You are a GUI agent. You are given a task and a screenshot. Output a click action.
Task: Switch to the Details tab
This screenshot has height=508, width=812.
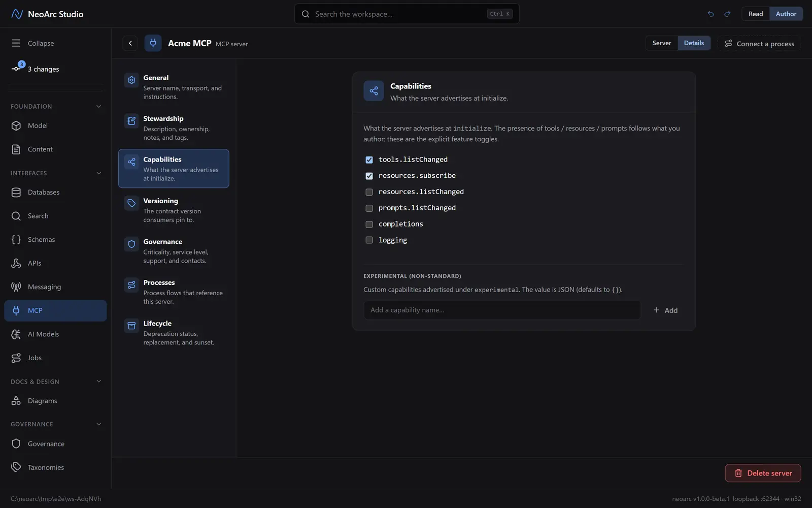(x=694, y=43)
